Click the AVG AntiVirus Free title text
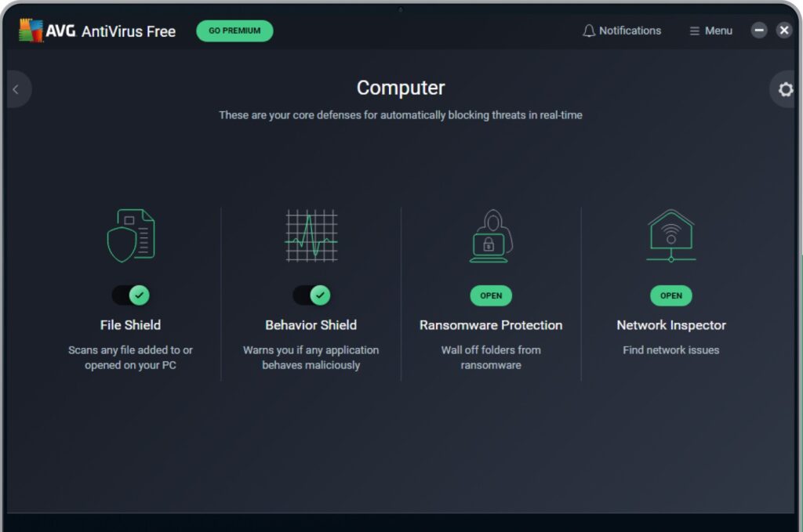Image resolution: width=803 pixels, height=532 pixels. 111,31
